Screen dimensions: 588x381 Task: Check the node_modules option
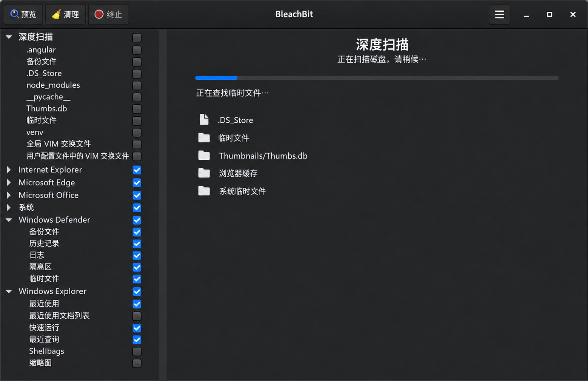pyautogui.click(x=137, y=85)
